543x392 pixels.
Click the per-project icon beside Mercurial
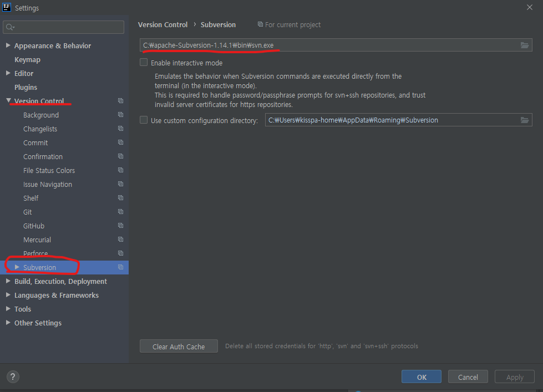[120, 240]
